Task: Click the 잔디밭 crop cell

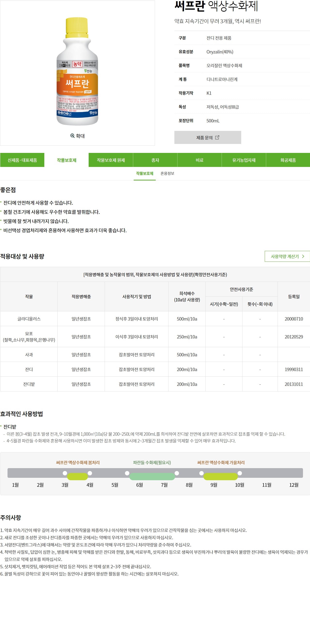Action: coord(29,384)
